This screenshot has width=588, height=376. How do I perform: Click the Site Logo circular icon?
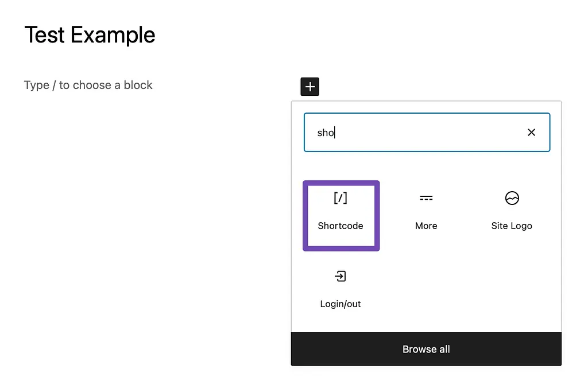pyautogui.click(x=512, y=198)
